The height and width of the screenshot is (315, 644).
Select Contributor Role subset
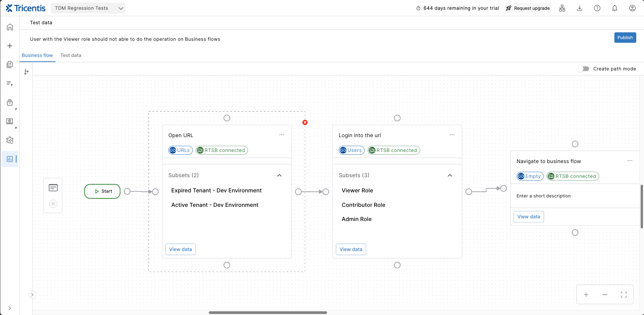(363, 205)
